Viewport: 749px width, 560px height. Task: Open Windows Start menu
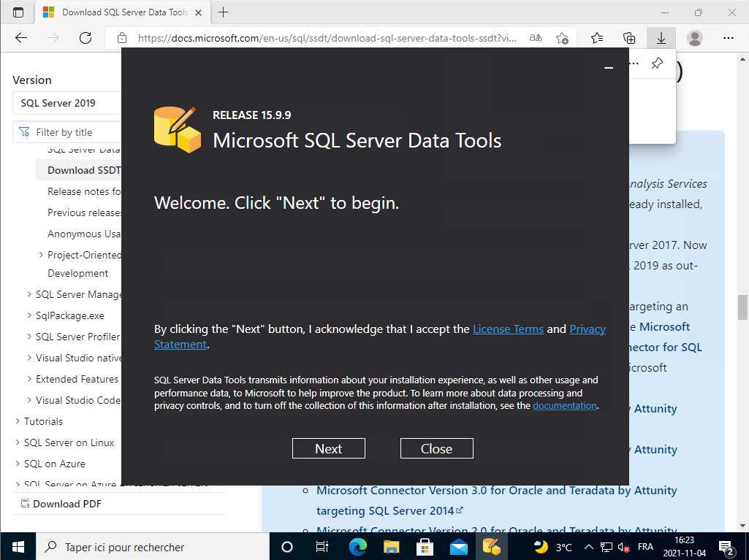(18, 547)
